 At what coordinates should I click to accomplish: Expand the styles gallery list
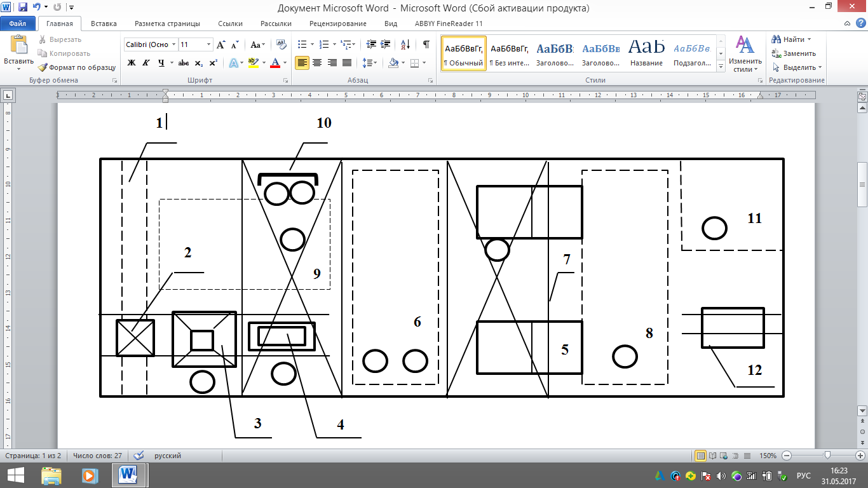coord(721,66)
